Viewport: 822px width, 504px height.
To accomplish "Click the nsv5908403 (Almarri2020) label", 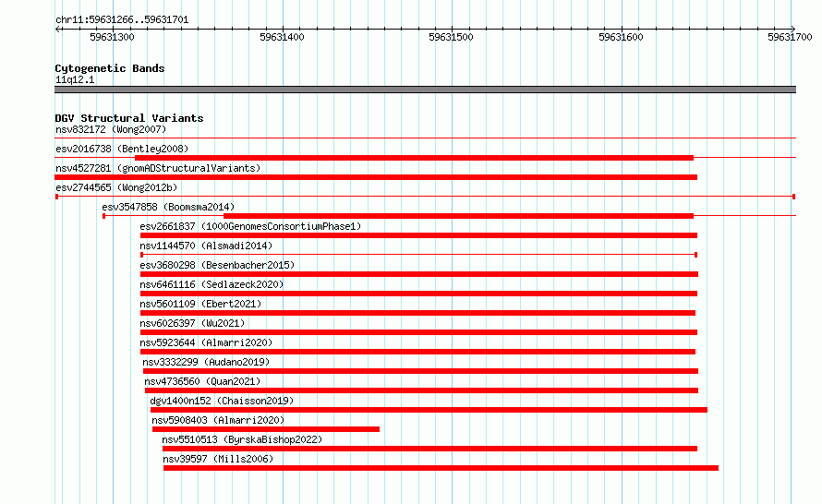I will point(218,420).
